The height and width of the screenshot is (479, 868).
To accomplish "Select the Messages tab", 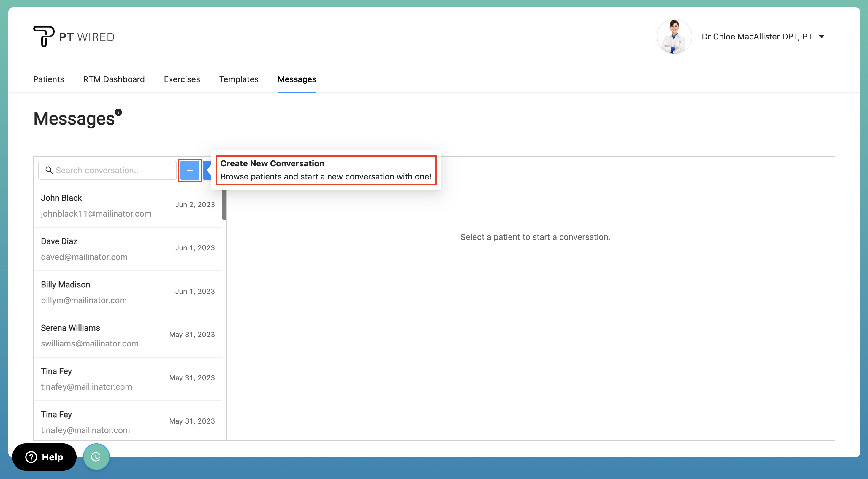I will coord(297,79).
